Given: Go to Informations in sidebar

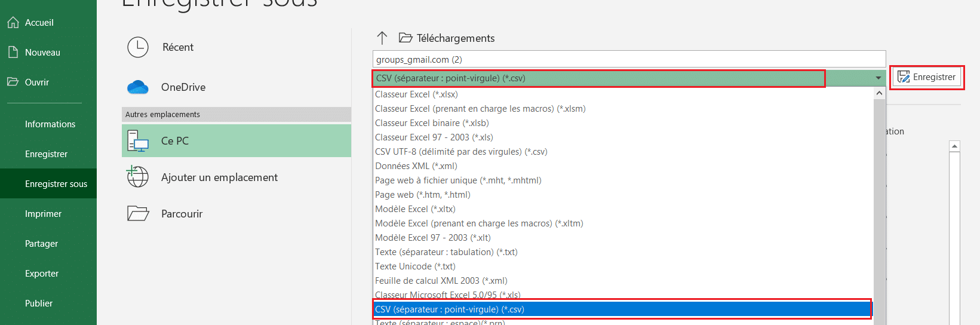Looking at the screenshot, I should (50, 124).
